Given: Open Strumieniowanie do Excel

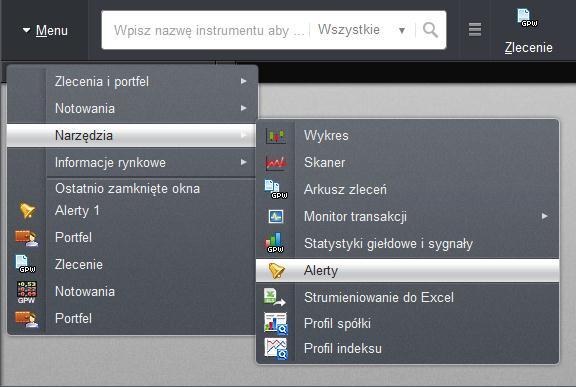Looking at the screenshot, I should tap(408, 297).
